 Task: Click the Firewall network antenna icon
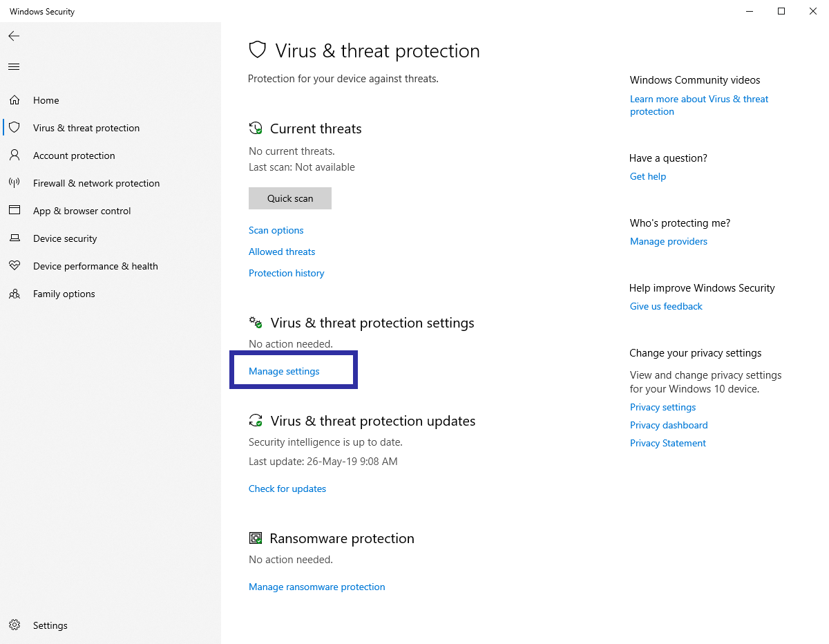click(15, 183)
